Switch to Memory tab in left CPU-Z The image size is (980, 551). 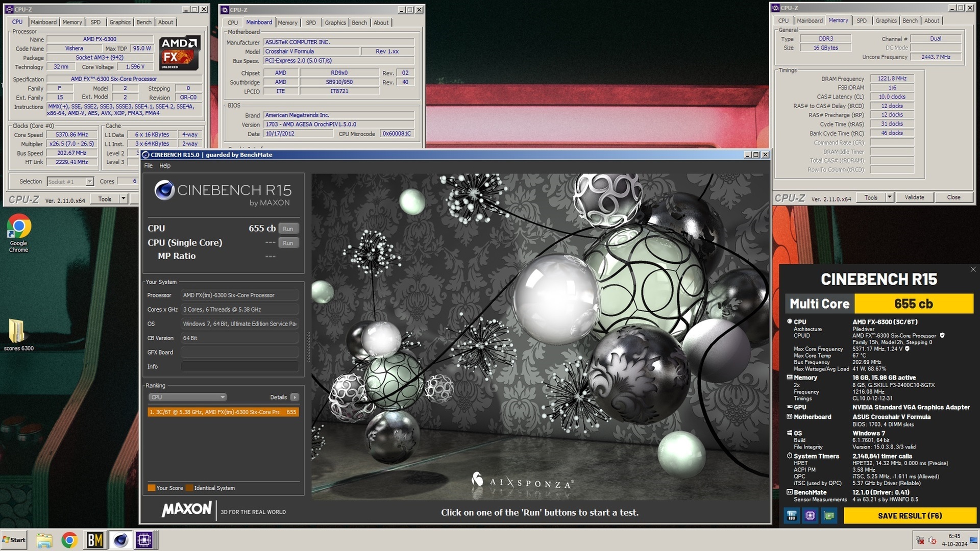tap(72, 22)
